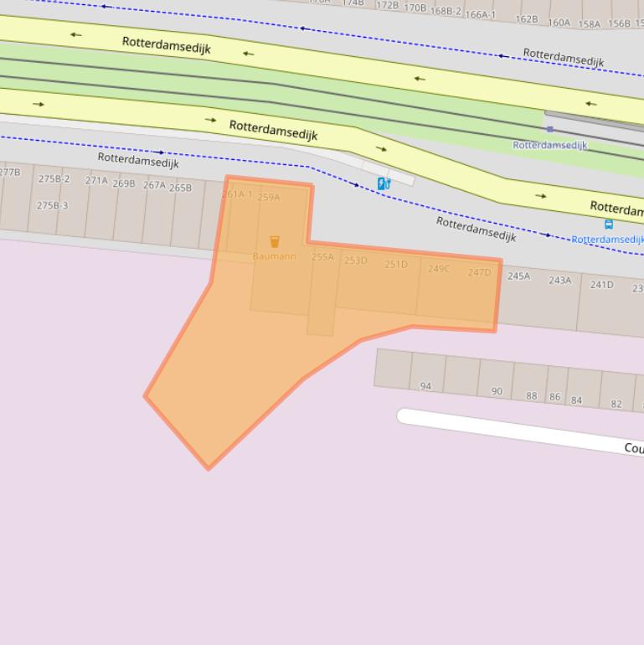The width and height of the screenshot is (644, 645).
Task: Select the building numbered 259A
Action: point(269,198)
